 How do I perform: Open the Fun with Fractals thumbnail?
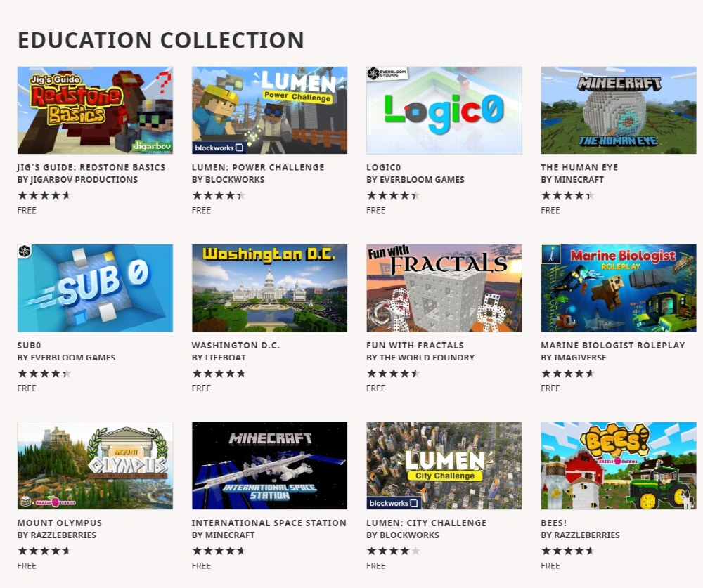444,288
